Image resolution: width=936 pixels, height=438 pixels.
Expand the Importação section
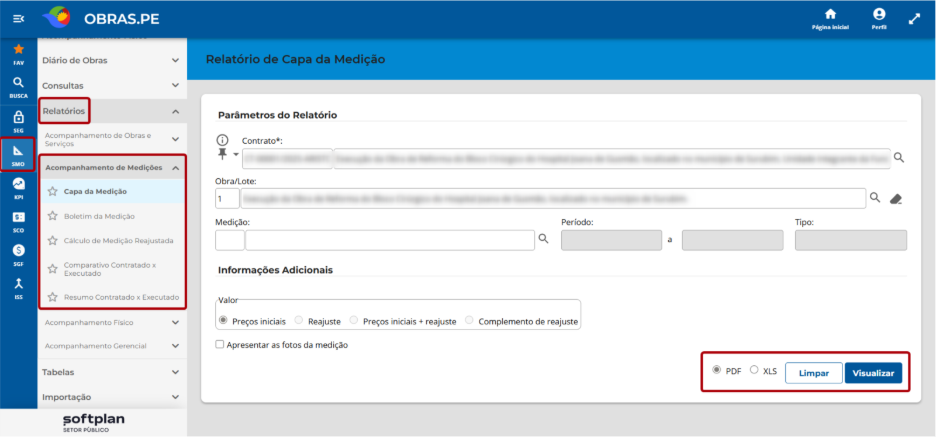tap(112, 397)
